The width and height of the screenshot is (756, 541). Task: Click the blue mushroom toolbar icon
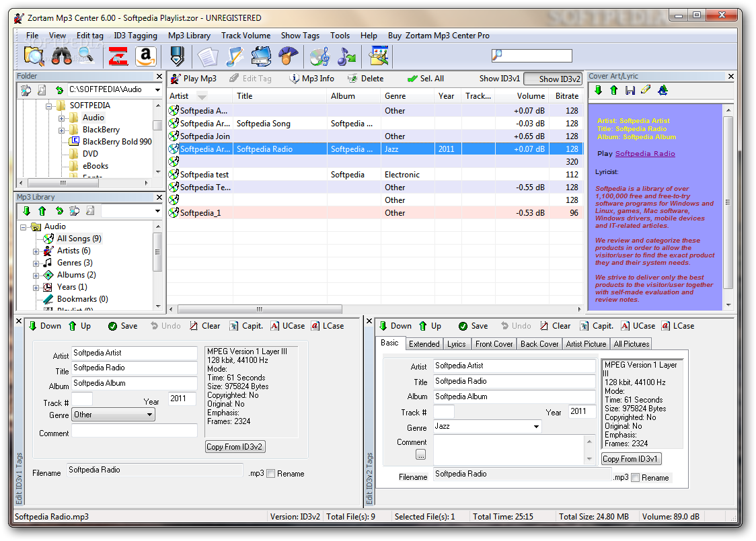tap(289, 56)
